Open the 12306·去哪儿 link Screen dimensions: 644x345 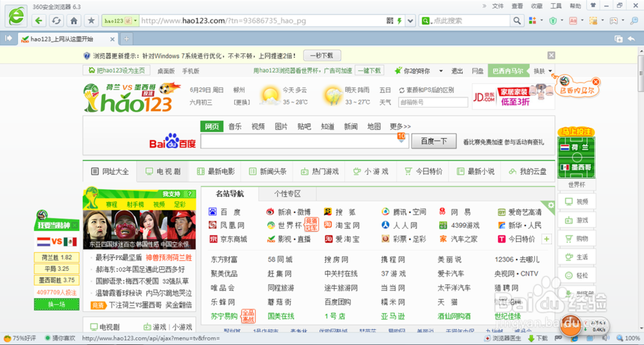click(x=517, y=259)
